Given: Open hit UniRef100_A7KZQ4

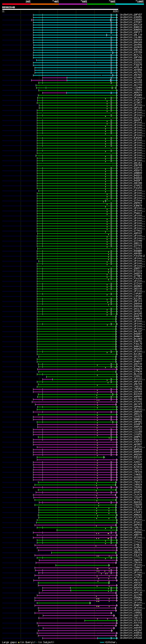Looking at the screenshot, I should coord(131,638).
